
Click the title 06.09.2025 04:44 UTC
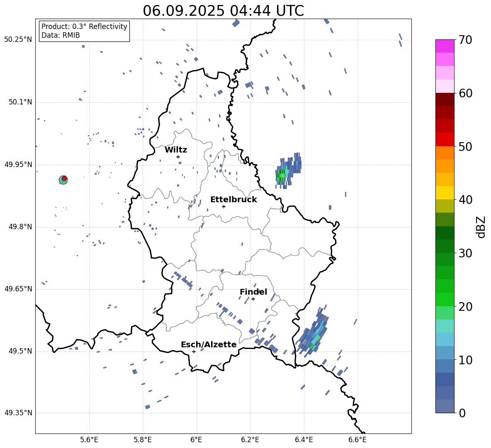tap(223, 11)
